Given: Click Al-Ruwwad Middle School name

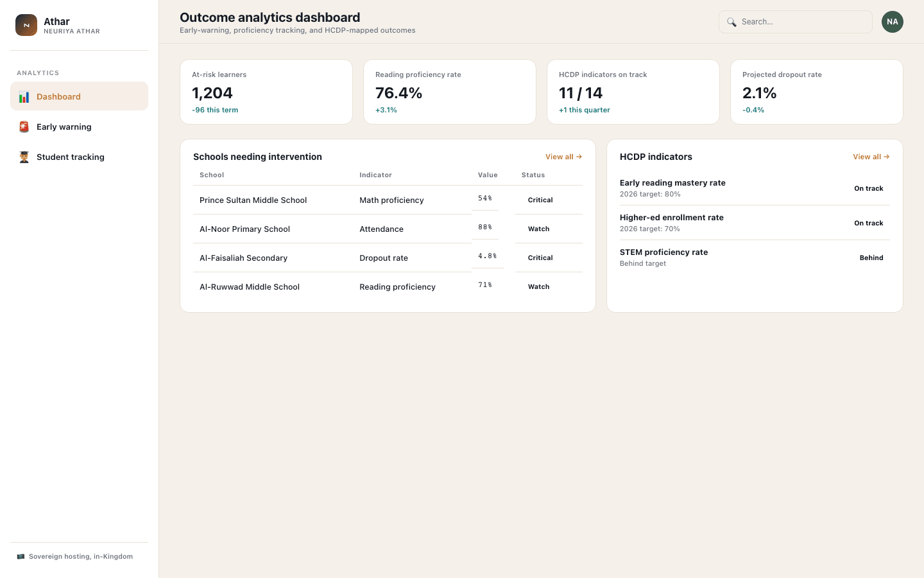Looking at the screenshot, I should (250, 287).
